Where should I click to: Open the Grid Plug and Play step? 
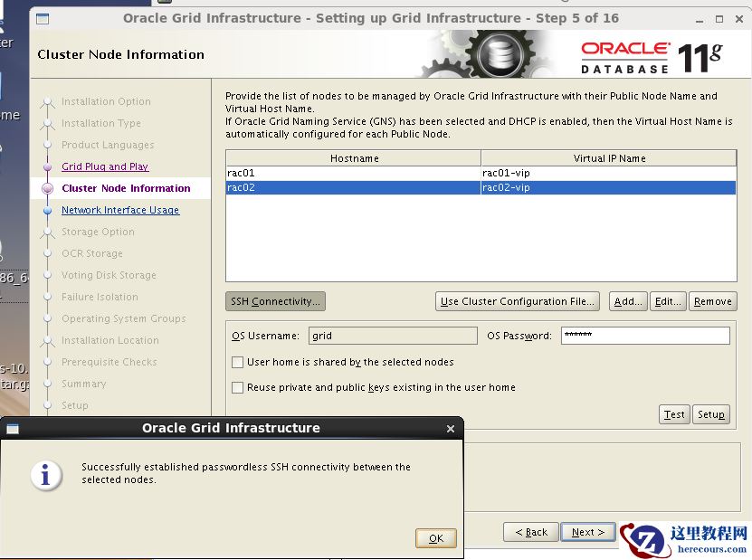coord(105,166)
